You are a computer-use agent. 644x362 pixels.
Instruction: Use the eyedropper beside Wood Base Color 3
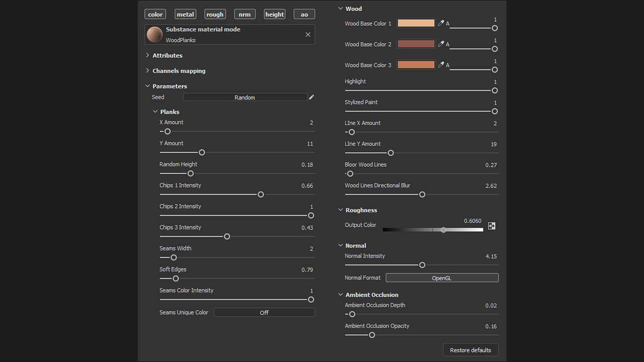pyautogui.click(x=441, y=65)
